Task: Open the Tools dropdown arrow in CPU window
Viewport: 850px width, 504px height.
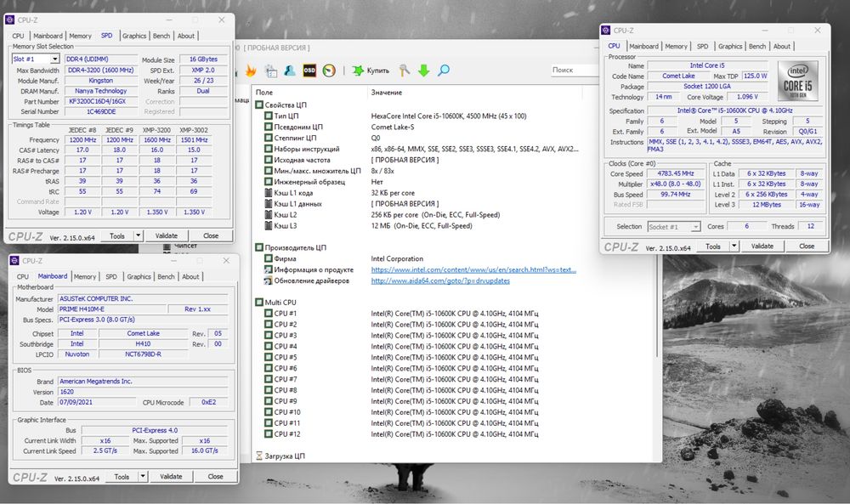Action: point(734,246)
